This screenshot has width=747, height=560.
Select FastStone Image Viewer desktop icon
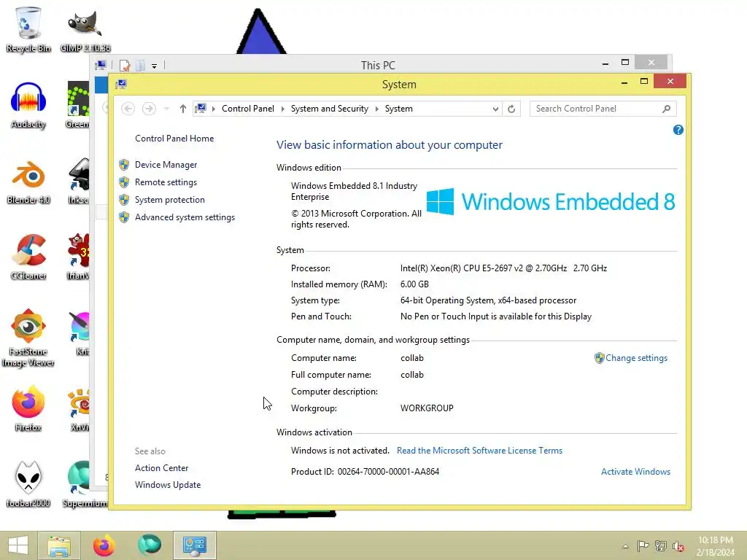pyautogui.click(x=28, y=339)
